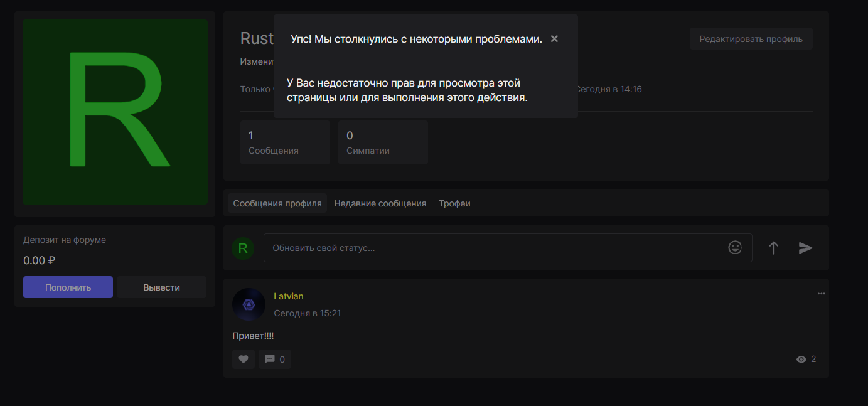Click small R avatar near status field
The height and width of the screenshot is (406, 868).
click(x=243, y=248)
